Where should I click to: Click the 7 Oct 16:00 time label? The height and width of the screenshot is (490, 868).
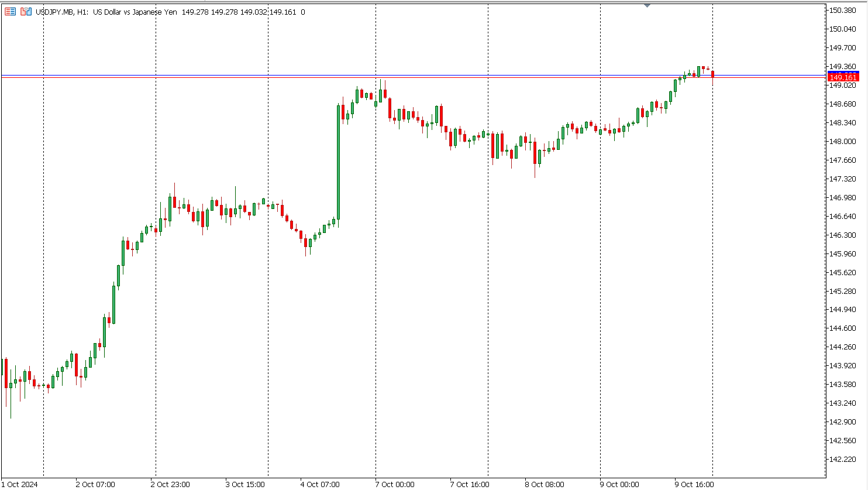pos(470,484)
